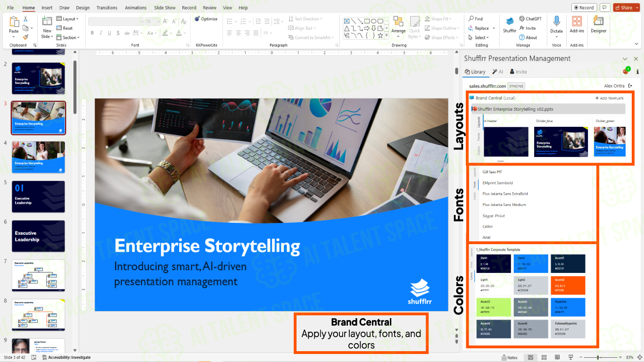Open the Insert ribbon tab

47,8
